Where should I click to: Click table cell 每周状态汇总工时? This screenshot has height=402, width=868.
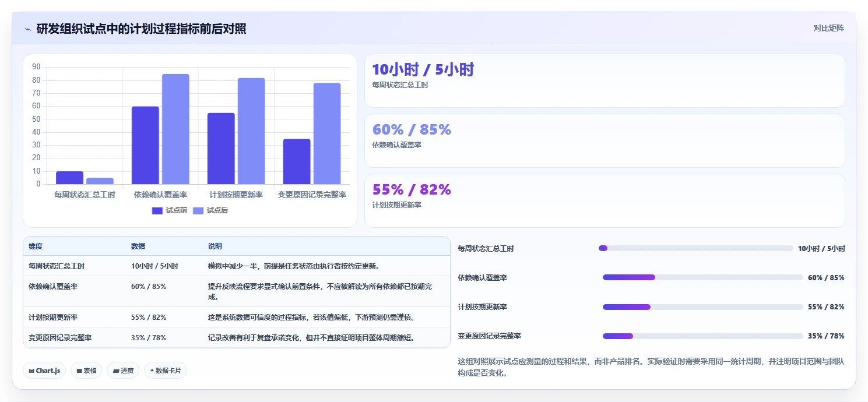click(x=57, y=266)
